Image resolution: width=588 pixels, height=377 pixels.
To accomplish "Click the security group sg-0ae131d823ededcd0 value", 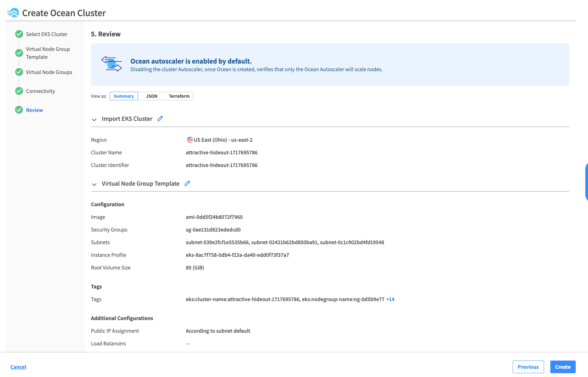I will [213, 230].
